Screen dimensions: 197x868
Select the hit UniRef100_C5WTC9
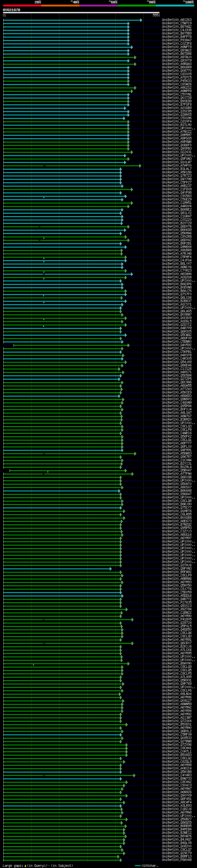(177, 23)
